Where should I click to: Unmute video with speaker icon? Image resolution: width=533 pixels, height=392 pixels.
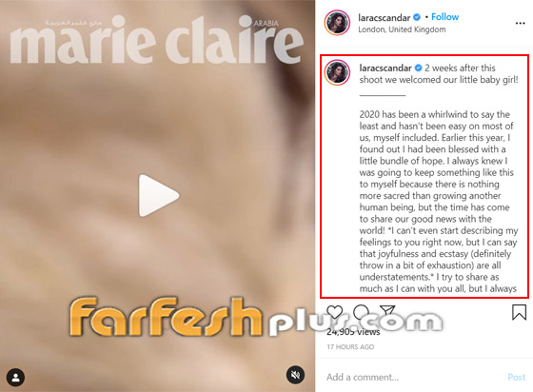(295, 375)
